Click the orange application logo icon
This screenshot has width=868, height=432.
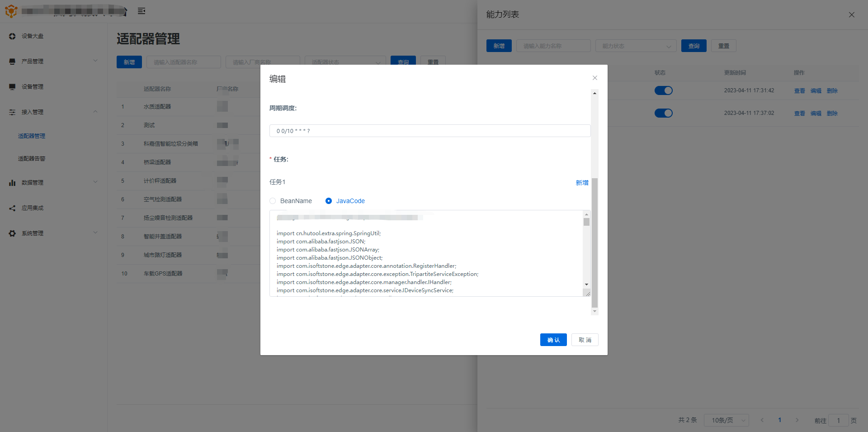pos(11,11)
